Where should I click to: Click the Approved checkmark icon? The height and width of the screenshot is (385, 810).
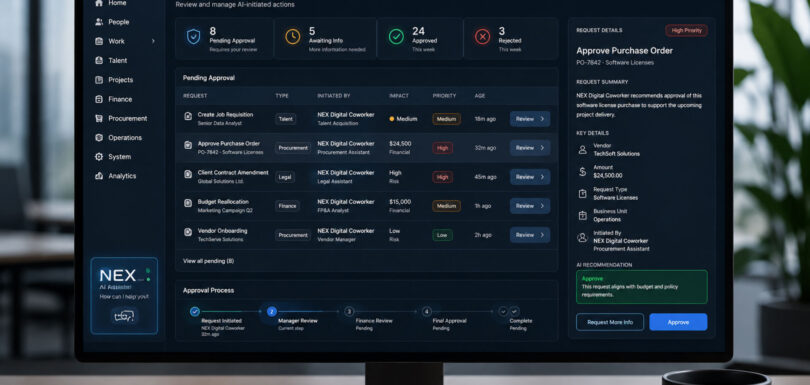(396, 37)
